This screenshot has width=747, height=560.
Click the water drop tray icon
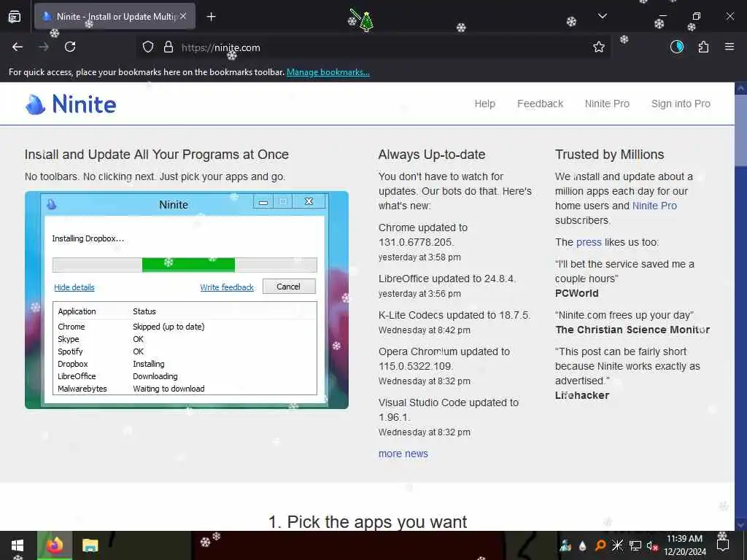(x=582, y=545)
